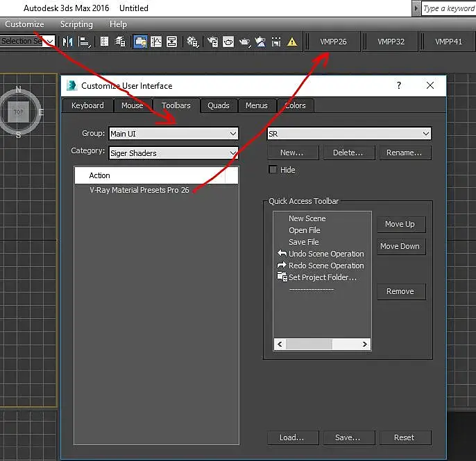Click the Set Project Folder icon
This screenshot has width=476, height=461.
[282, 277]
